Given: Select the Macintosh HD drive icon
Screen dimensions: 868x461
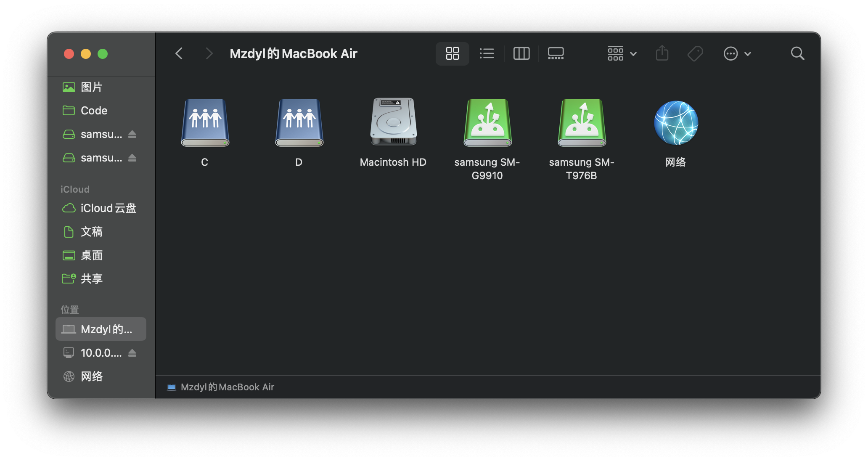Looking at the screenshot, I should click(x=393, y=122).
